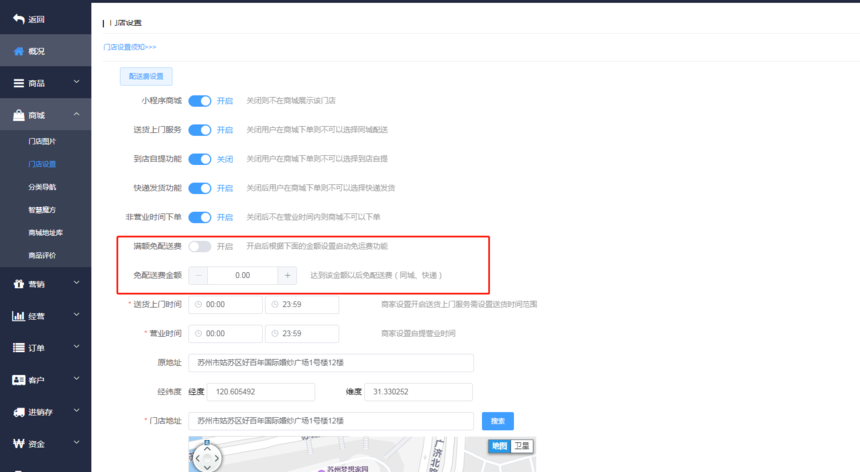This screenshot has width=860, height=472.
Task: Open the 分类导航 submenu item
Action: tap(43, 187)
